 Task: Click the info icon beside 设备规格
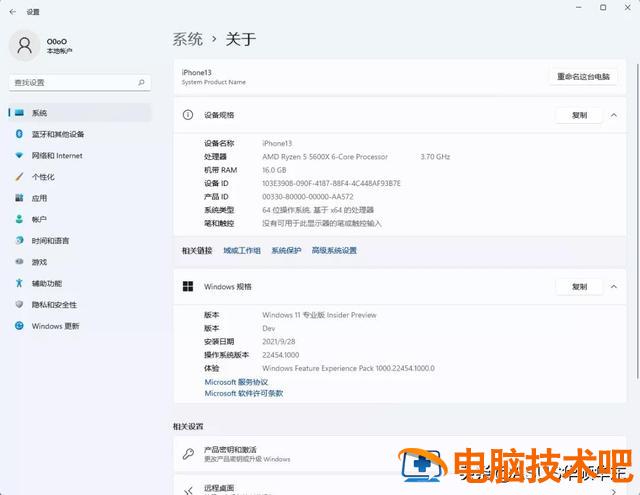click(x=188, y=115)
